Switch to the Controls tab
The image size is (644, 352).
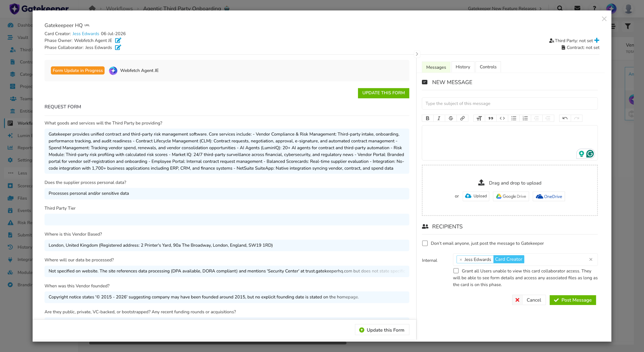tap(488, 67)
